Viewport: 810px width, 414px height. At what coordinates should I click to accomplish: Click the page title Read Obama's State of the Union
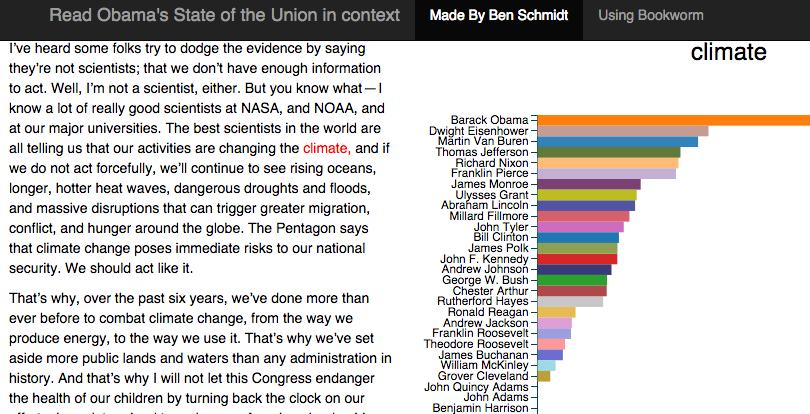225,15
